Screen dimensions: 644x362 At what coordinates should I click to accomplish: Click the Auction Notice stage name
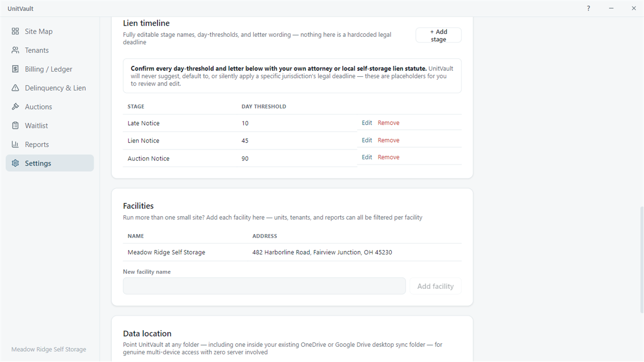click(148, 159)
